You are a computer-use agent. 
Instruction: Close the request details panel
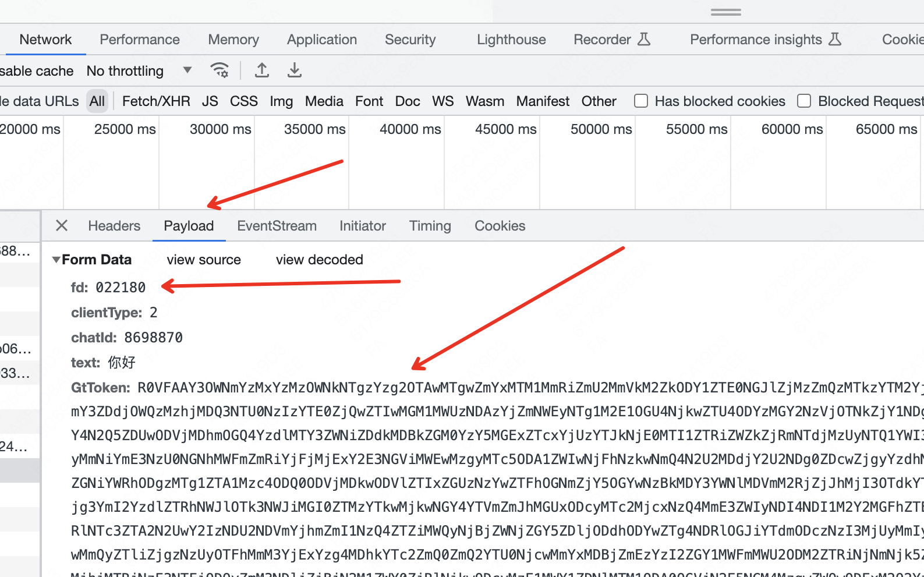[x=62, y=226]
